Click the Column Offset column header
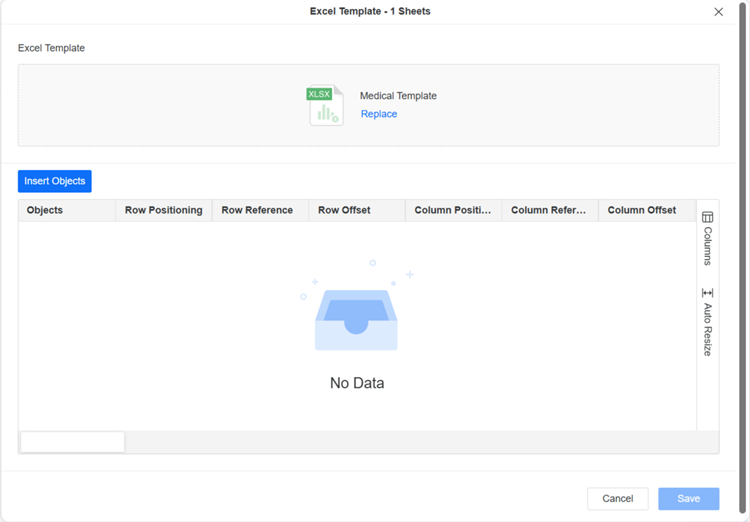This screenshot has height=522, width=750. point(641,211)
